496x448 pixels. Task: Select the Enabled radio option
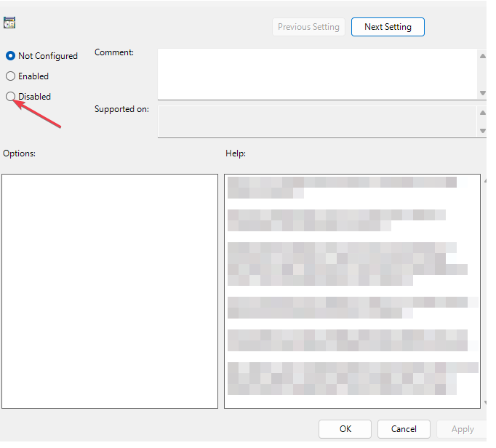tap(10, 76)
